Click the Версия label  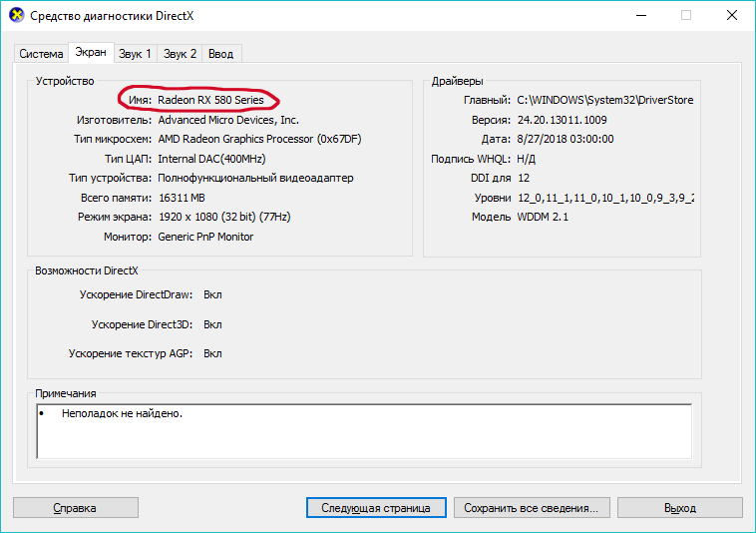491,120
